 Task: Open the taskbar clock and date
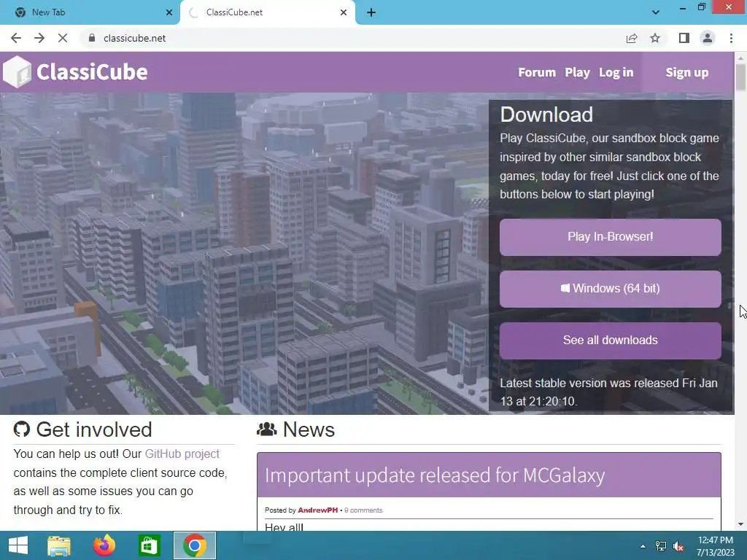715,546
